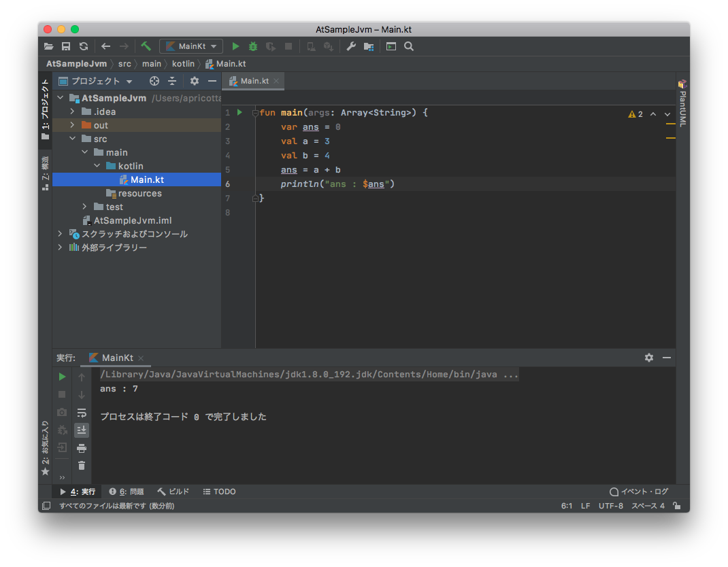Collapse the src folder in project tree
The image size is (728, 567).
(73, 139)
